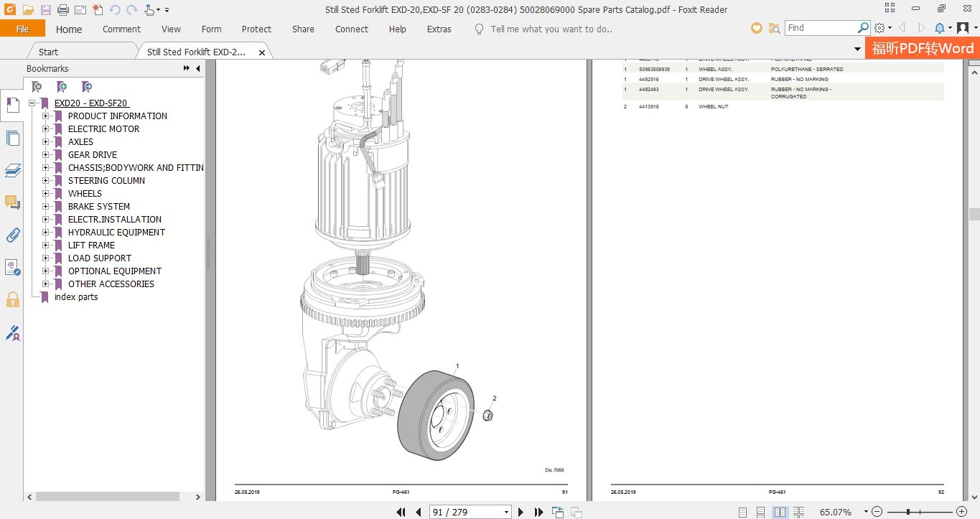
Task: Open the Security lock panel icon
Action: (x=12, y=299)
